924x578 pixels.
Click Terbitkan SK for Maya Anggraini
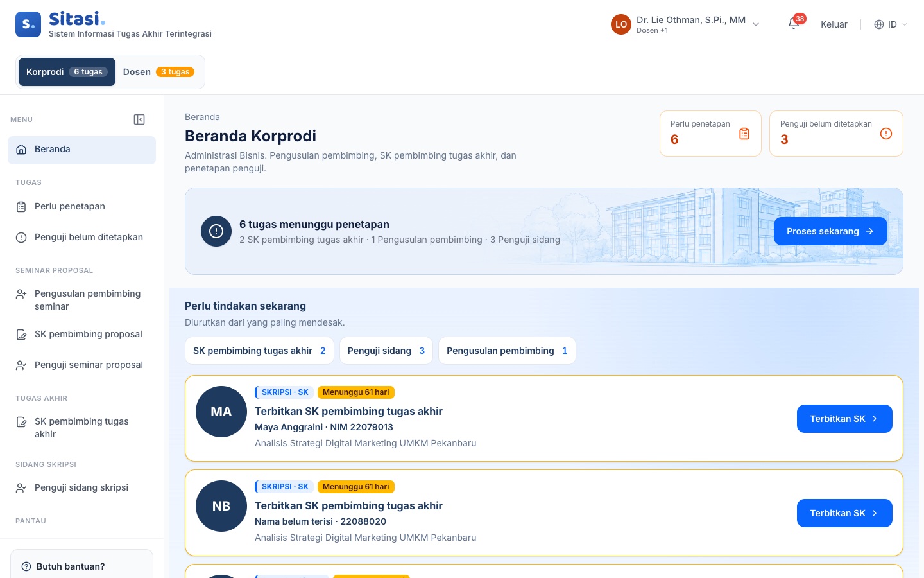pos(844,419)
